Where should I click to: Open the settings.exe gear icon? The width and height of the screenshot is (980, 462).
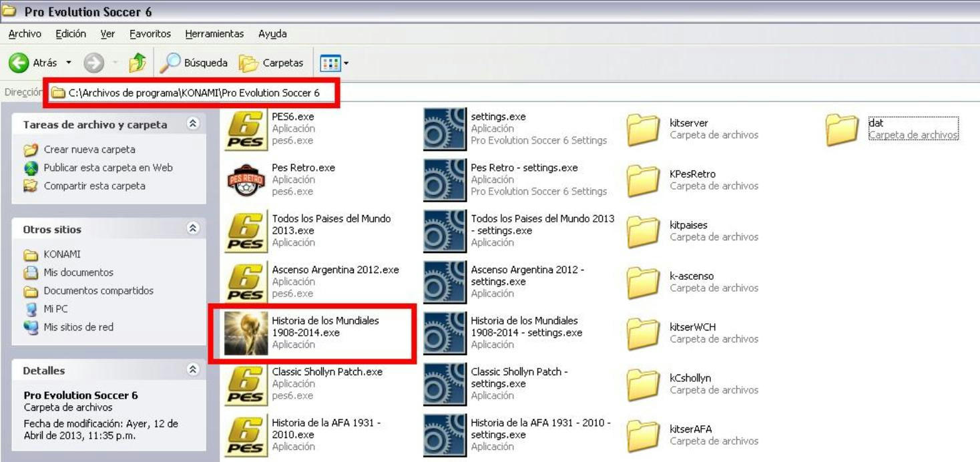(445, 129)
